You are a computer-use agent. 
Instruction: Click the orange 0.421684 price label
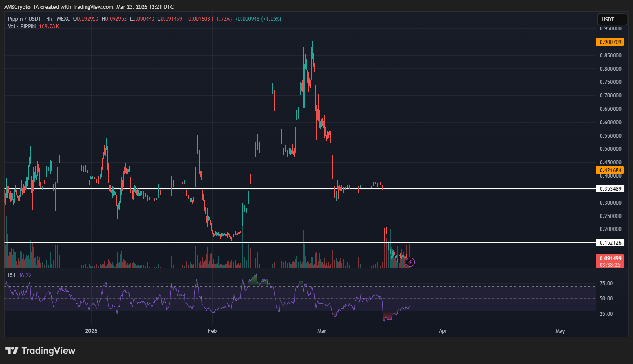pyautogui.click(x=610, y=170)
